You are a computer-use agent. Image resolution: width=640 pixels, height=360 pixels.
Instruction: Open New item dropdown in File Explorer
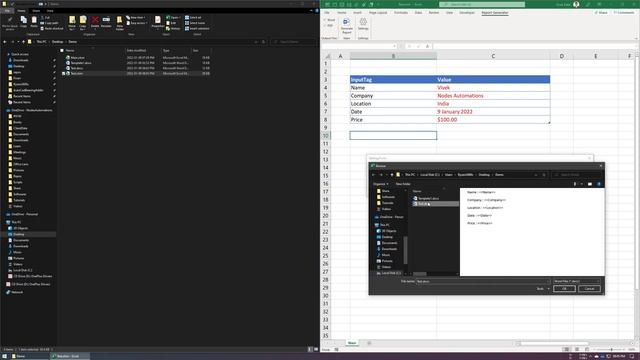click(x=136, y=18)
